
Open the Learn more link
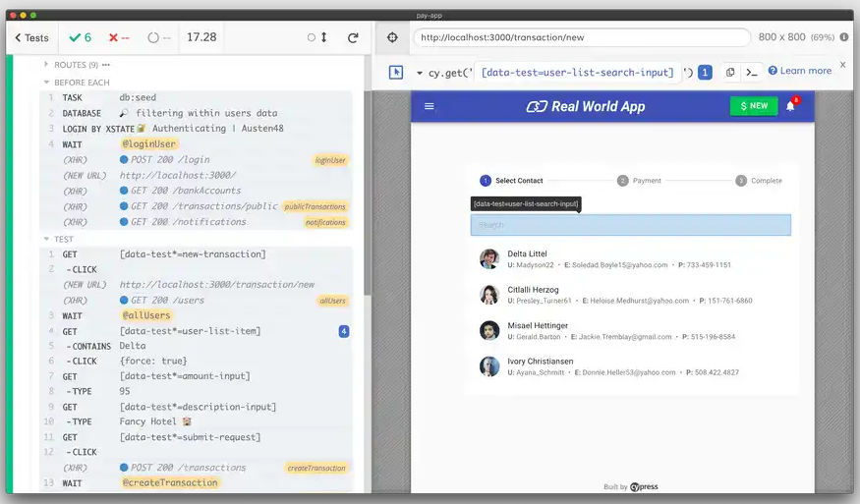(x=799, y=71)
